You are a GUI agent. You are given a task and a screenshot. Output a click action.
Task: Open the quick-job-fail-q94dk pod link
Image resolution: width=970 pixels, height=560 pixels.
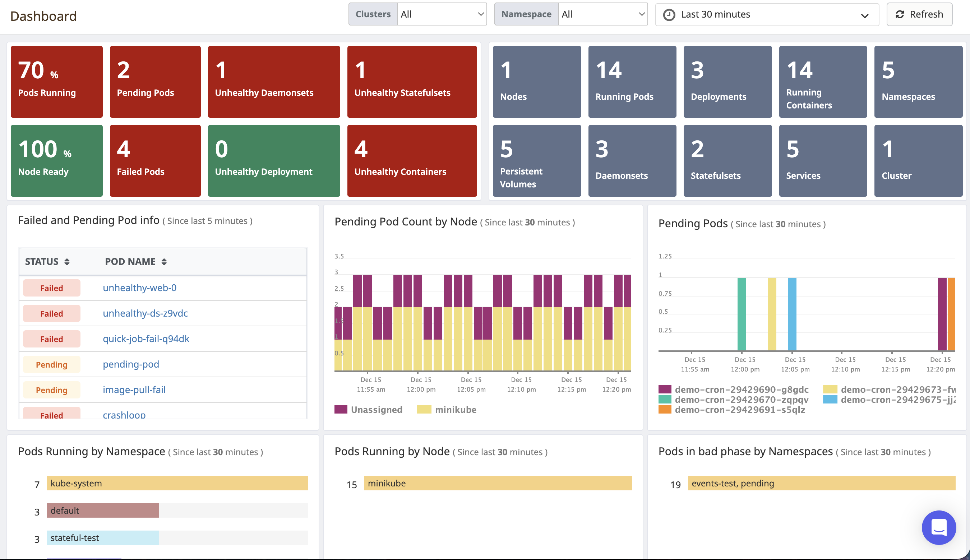(x=145, y=339)
